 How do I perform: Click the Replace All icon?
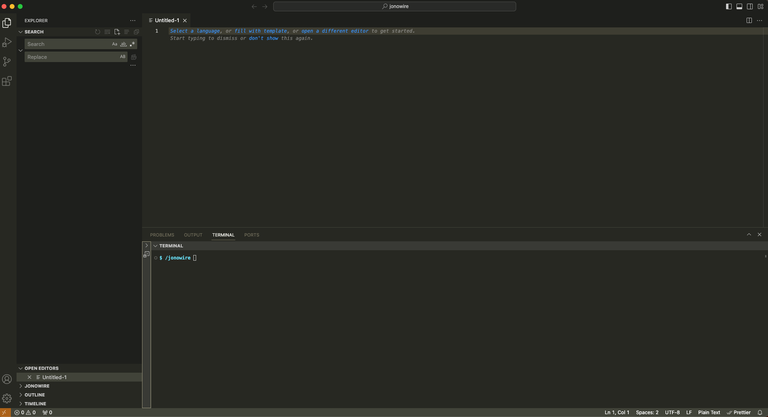(x=134, y=57)
